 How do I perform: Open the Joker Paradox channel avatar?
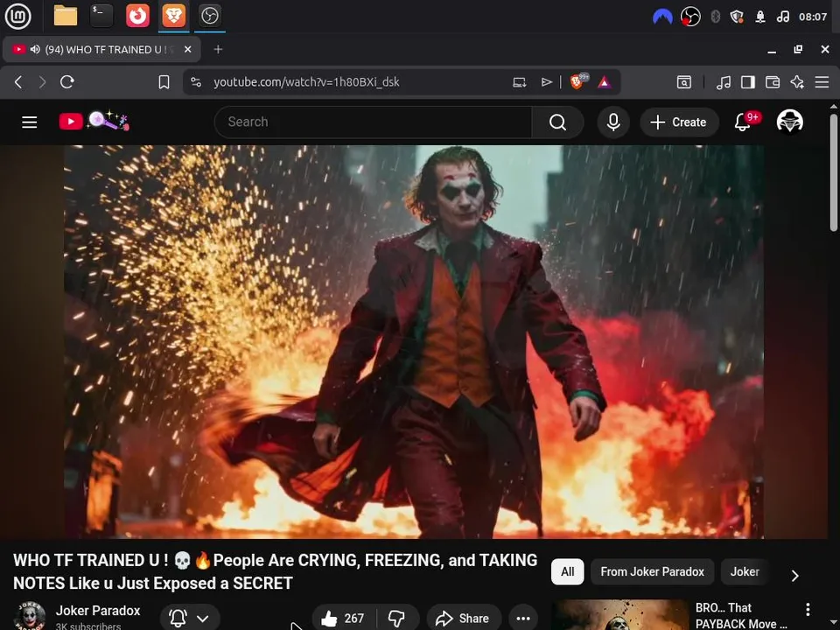[30, 616]
